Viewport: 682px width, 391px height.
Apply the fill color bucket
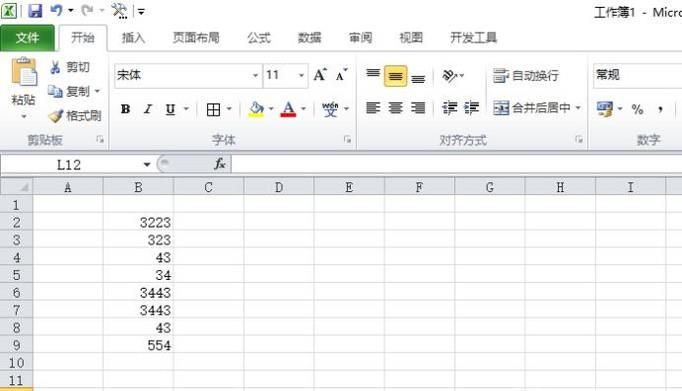click(256, 109)
